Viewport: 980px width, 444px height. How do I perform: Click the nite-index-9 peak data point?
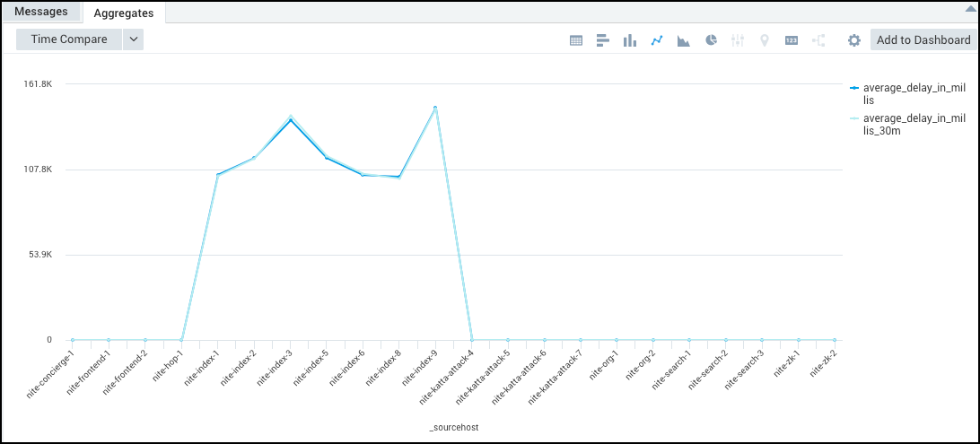(435, 109)
